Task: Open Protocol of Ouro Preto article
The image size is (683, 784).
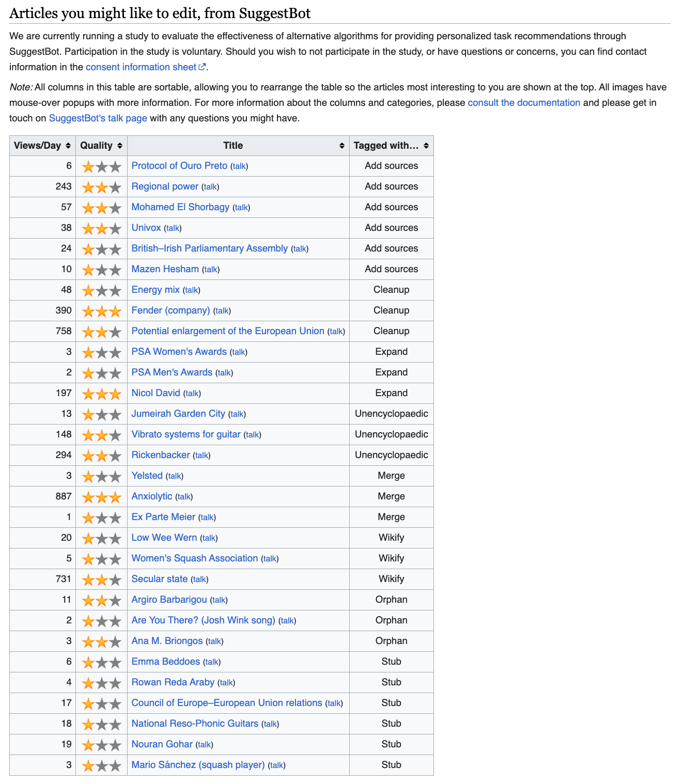Action: point(179,166)
